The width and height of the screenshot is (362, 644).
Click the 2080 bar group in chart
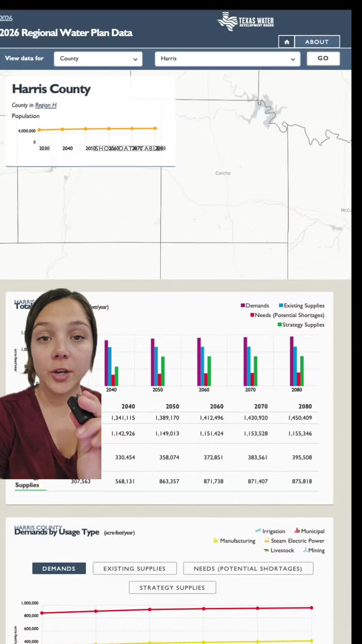tap(297, 361)
